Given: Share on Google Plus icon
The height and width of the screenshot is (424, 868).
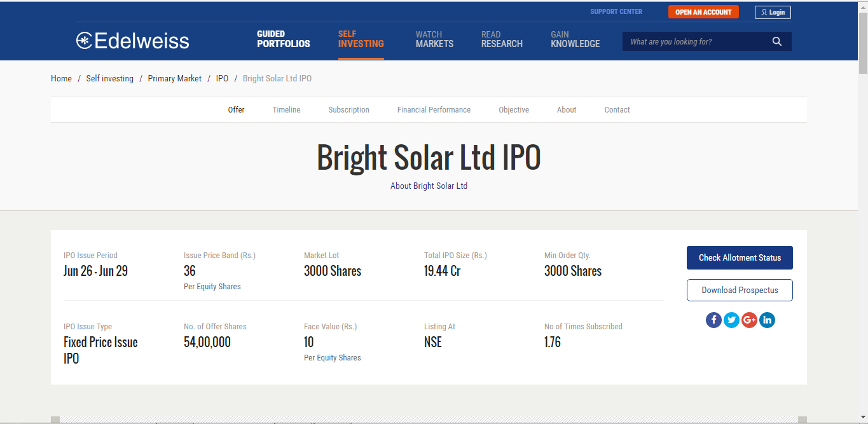Looking at the screenshot, I should (x=749, y=320).
